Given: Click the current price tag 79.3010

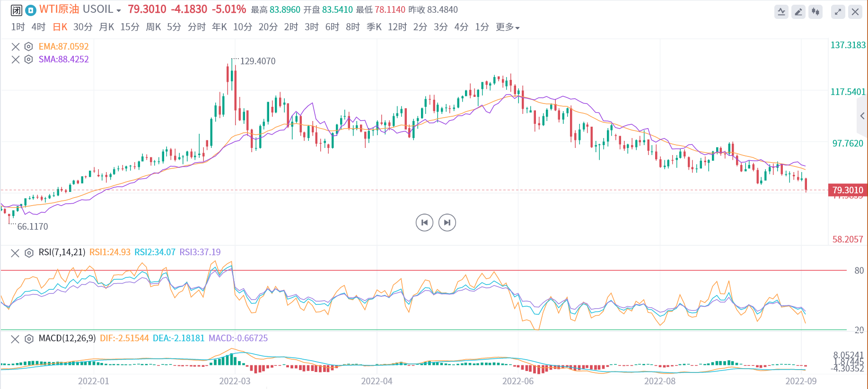Looking at the screenshot, I should point(848,190).
